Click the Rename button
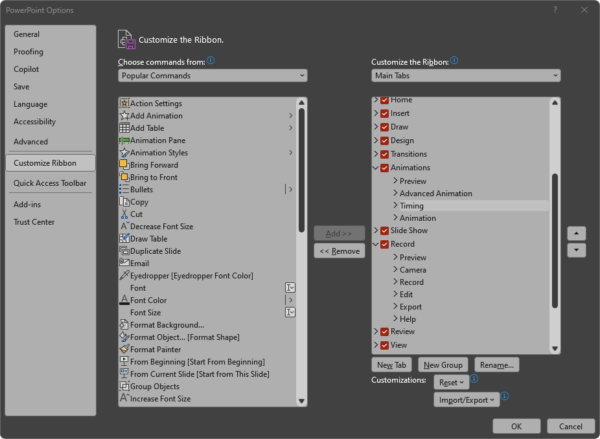Viewport: 600px width, 439px height. pyautogui.click(x=497, y=365)
